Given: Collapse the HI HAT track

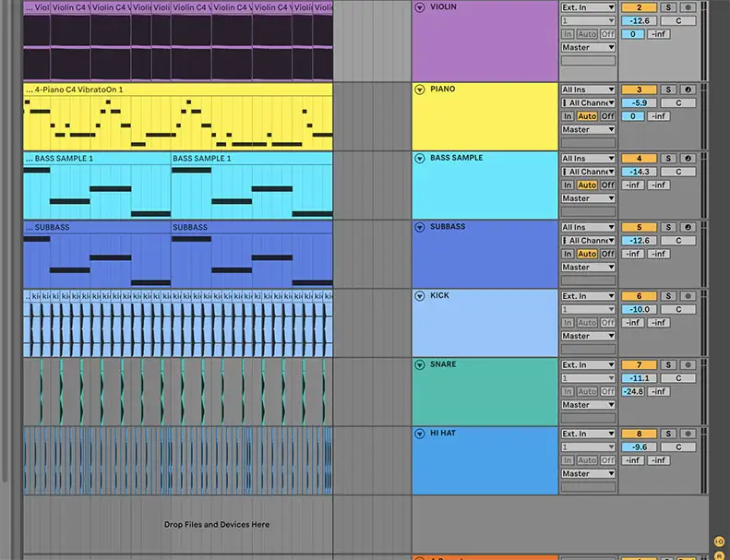Looking at the screenshot, I should pos(420,434).
